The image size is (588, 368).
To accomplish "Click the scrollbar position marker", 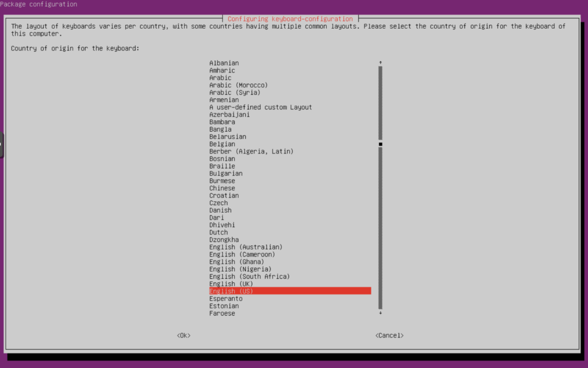I will [x=380, y=144].
